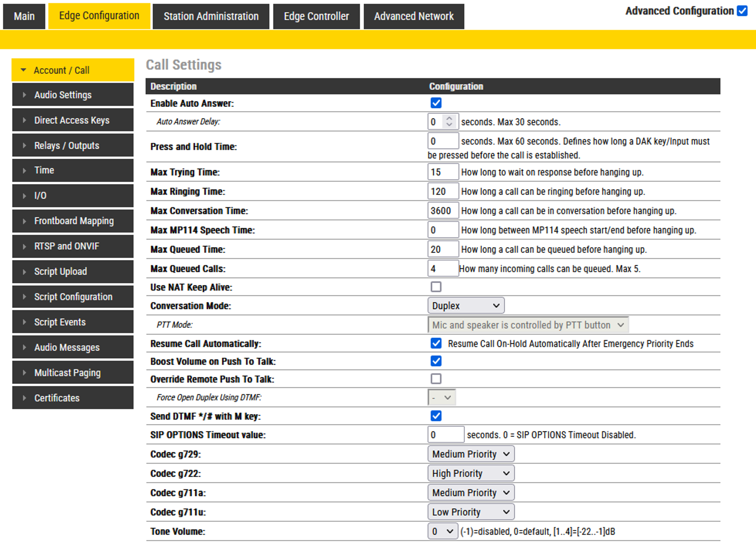756x547 pixels.
Task: Click arrow icon next to Relays / Outputs
Action: point(24,146)
